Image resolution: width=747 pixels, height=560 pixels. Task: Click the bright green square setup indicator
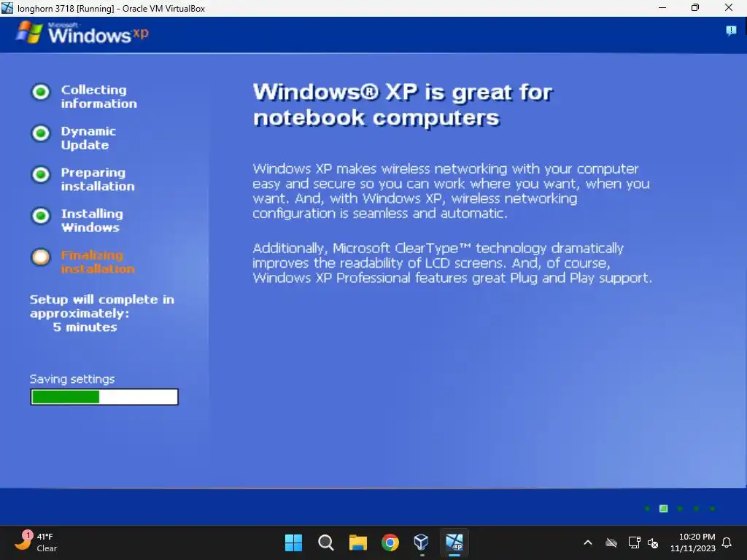click(x=663, y=508)
